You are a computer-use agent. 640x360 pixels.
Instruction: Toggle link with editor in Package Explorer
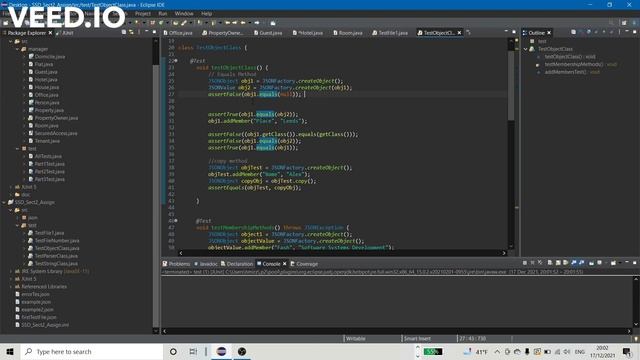[131, 32]
